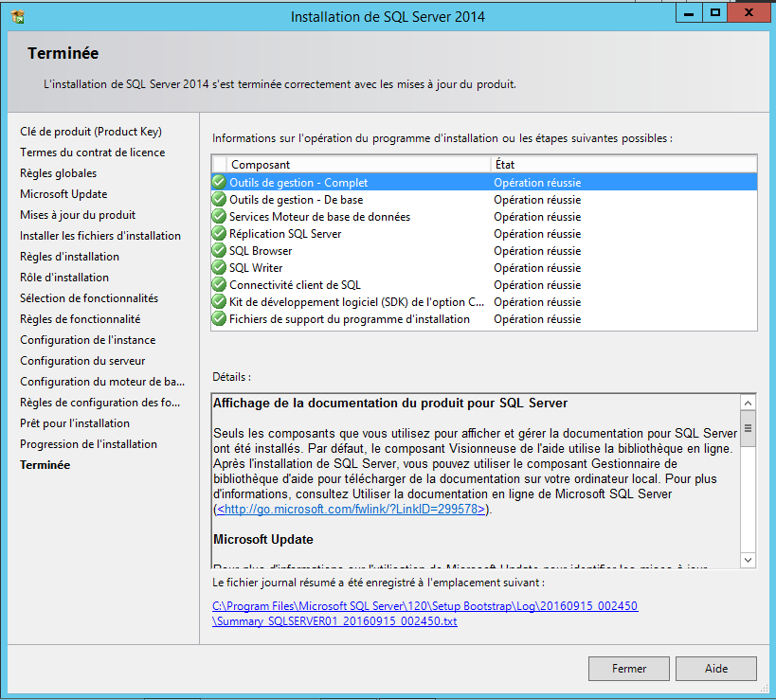Click the Règles de configuration des fo... step
The width and height of the screenshot is (776, 700).
click(100, 403)
